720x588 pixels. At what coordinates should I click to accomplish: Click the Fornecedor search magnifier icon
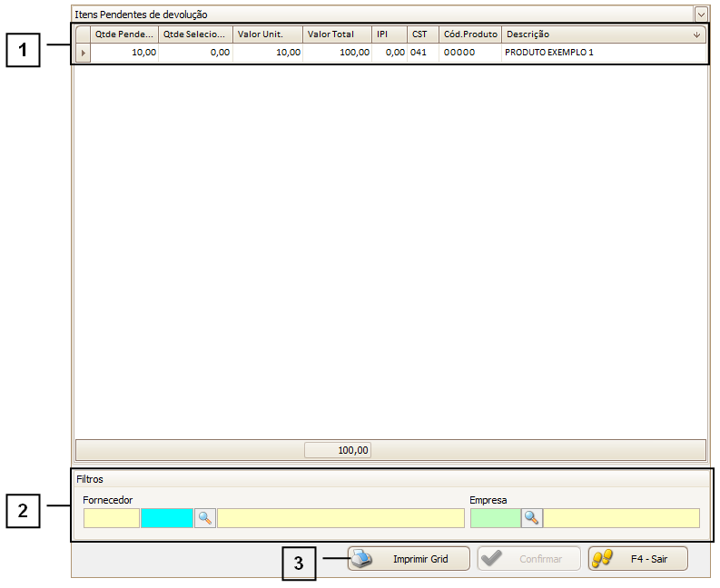205,518
